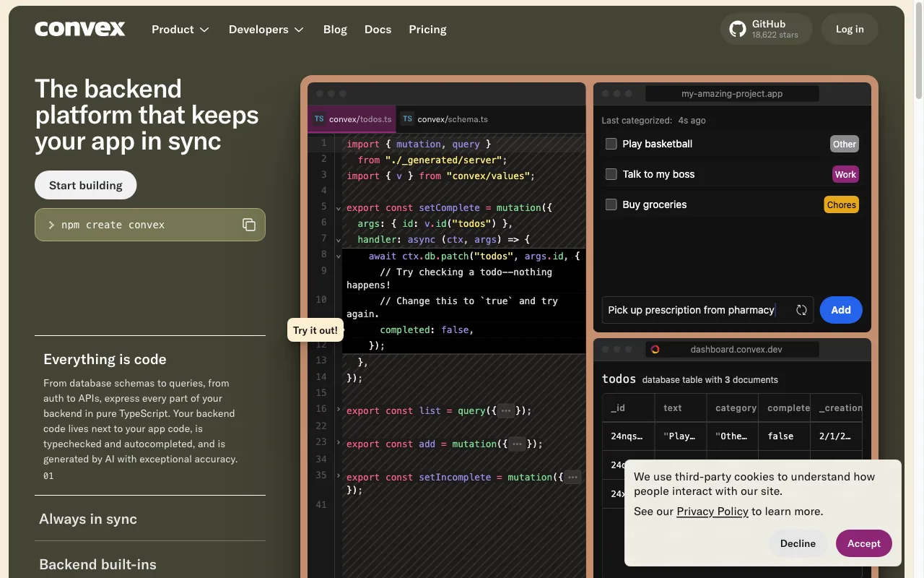
Task: Click the category column header
Action: point(732,408)
